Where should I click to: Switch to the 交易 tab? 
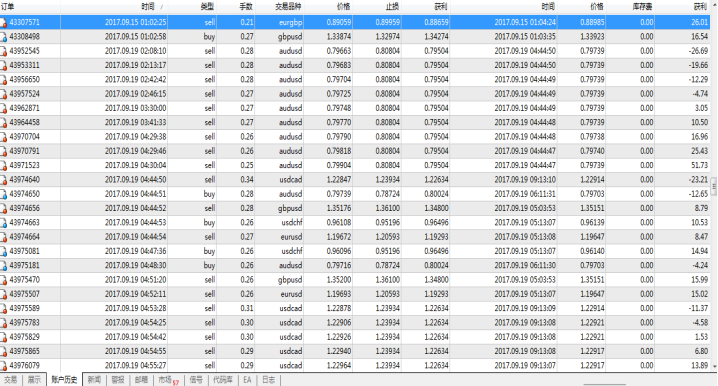pyautogui.click(x=11, y=380)
